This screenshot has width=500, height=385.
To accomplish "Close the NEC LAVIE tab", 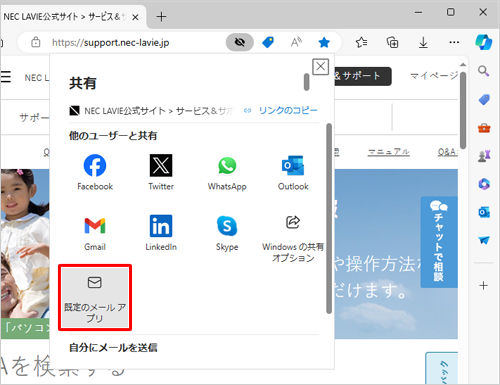I will [135, 17].
